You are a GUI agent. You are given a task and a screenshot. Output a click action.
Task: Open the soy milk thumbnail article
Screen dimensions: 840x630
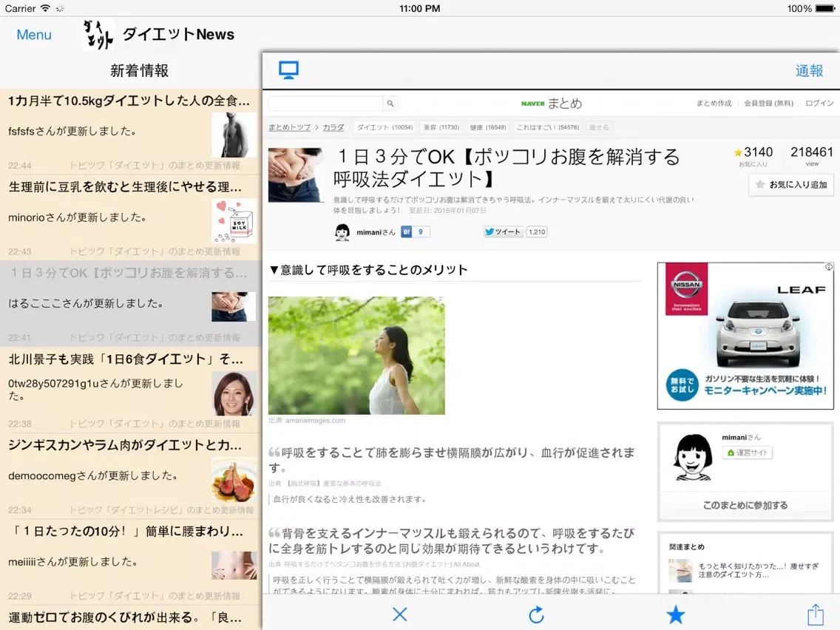[234, 221]
